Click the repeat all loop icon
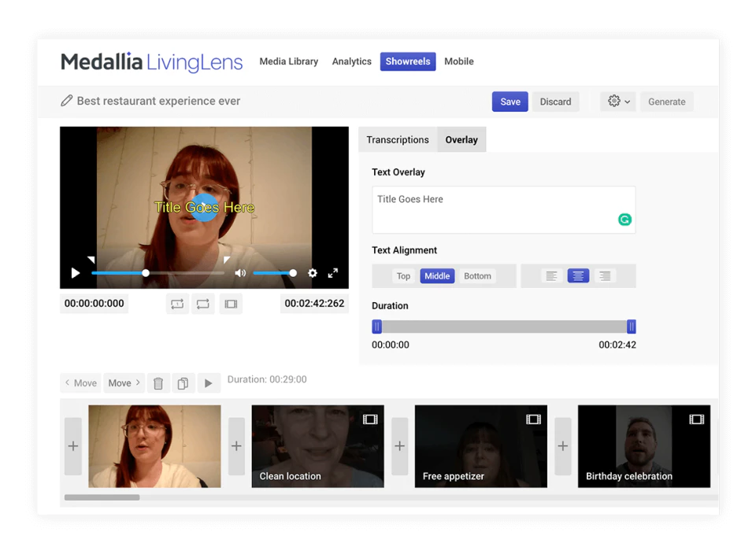This screenshot has width=756, height=554. coord(203,304)
